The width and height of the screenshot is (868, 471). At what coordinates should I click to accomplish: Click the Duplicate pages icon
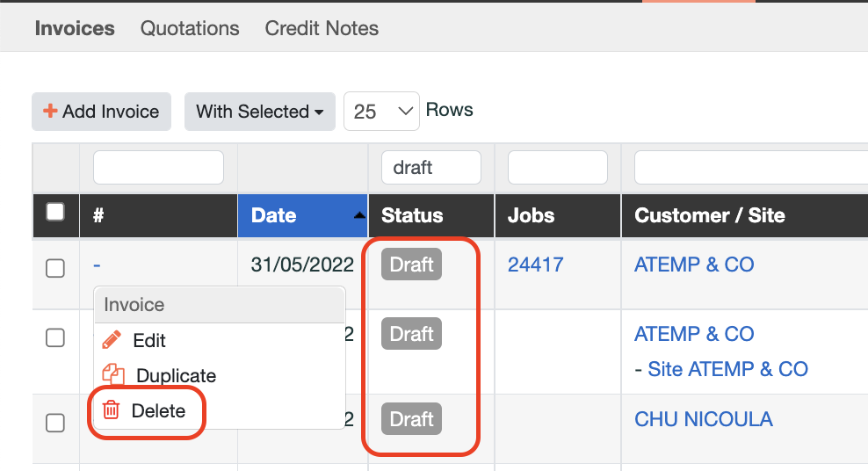[113, 375]
